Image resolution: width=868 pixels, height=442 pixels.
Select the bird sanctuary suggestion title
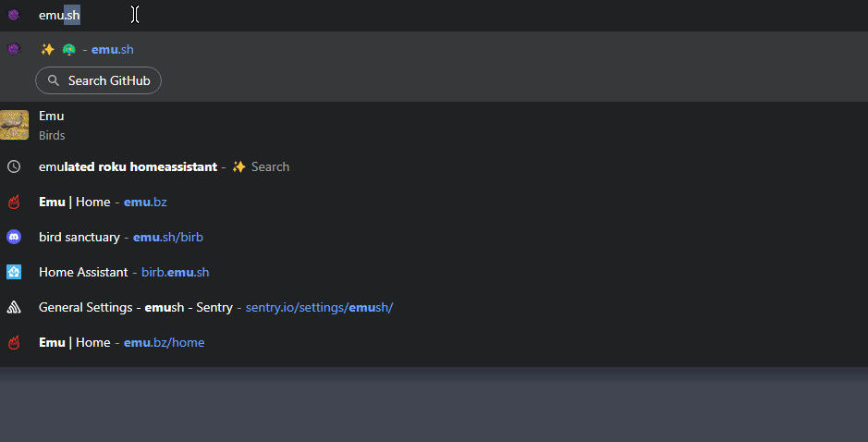(79, 237)
